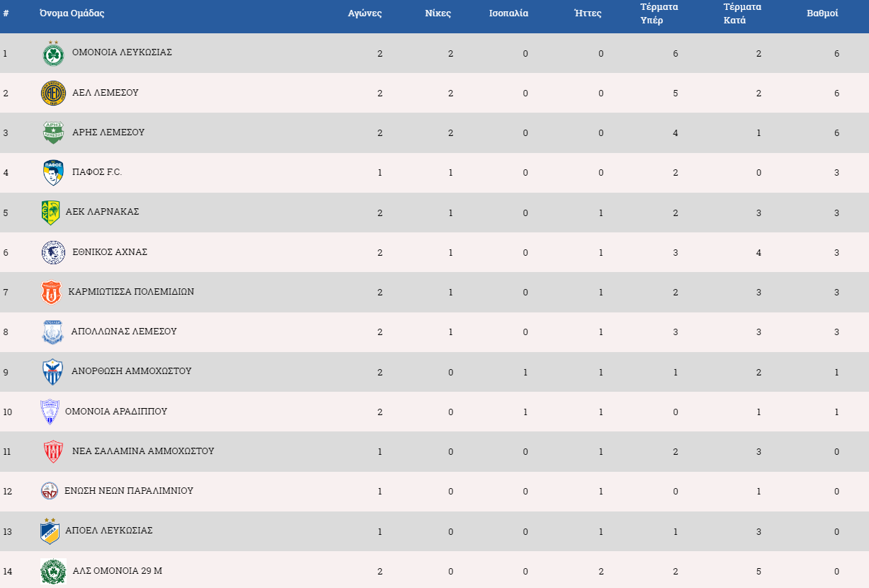Select the ΑΠΟΛΛΩΝΑΣ ΛΕΜΕΣΟΥ team name

click(x=124, y=331)
